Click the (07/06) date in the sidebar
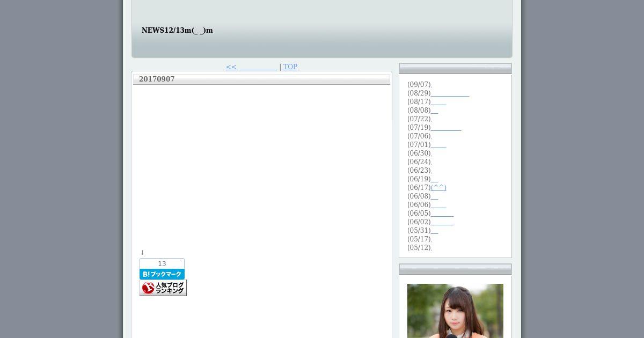Screen dimensions: 644x338 [419, 136]
